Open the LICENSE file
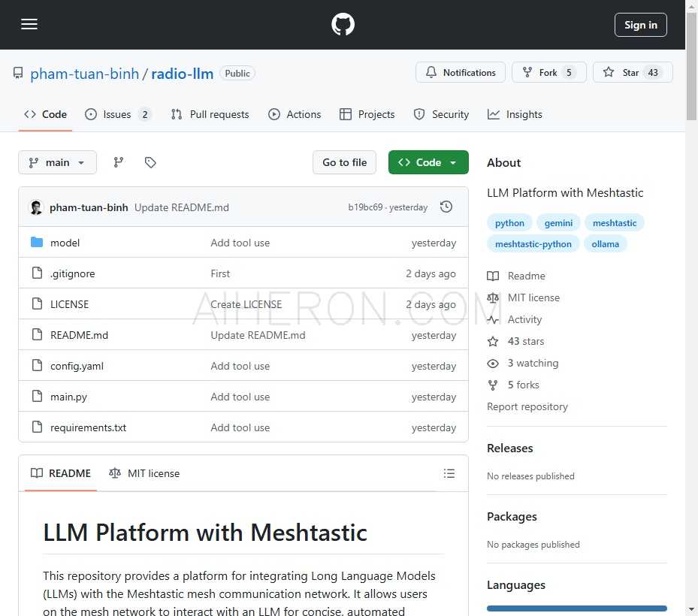This screenshot has width=698, height=616. pos(69,304)
